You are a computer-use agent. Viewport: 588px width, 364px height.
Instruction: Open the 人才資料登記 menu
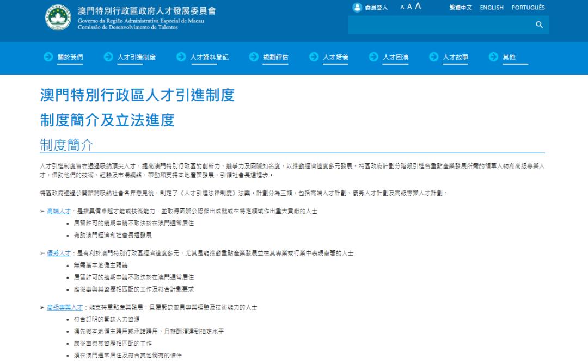tap(209, 57)
